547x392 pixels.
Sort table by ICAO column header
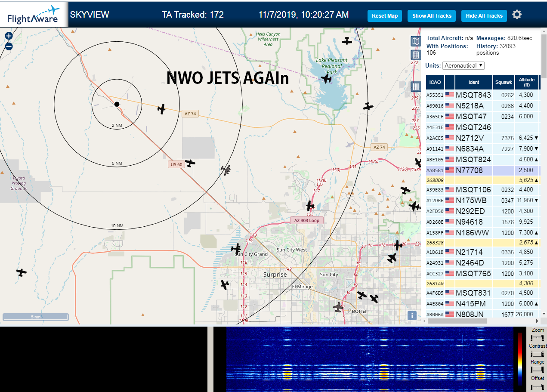coord(435,82)
